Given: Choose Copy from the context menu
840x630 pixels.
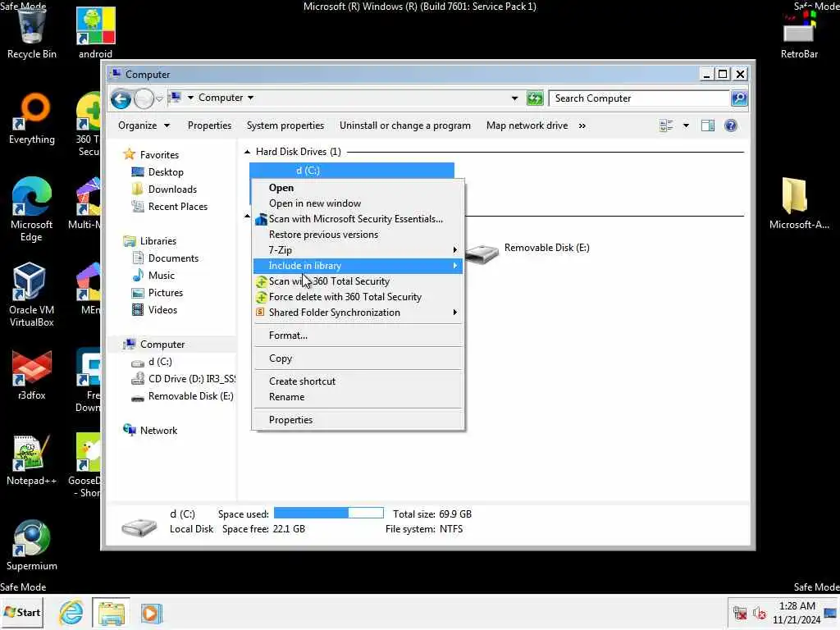Looking at the screenshot, I should (358, 358).
